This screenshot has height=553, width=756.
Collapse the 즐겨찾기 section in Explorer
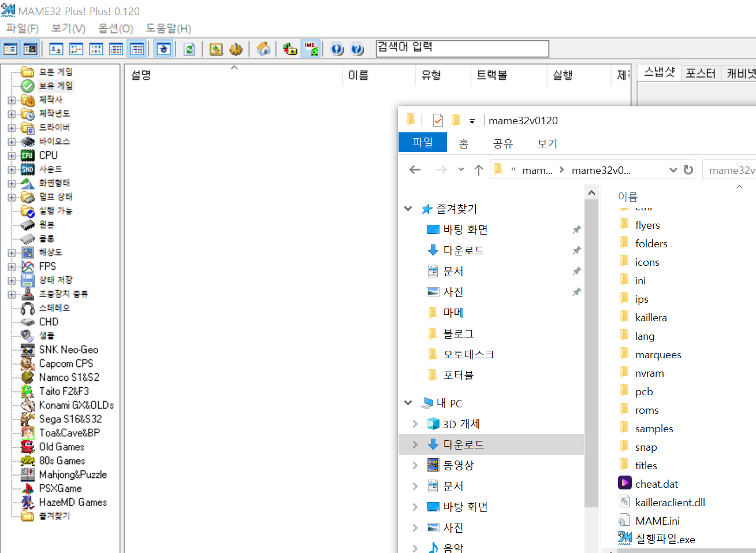(x=408, y=209)
